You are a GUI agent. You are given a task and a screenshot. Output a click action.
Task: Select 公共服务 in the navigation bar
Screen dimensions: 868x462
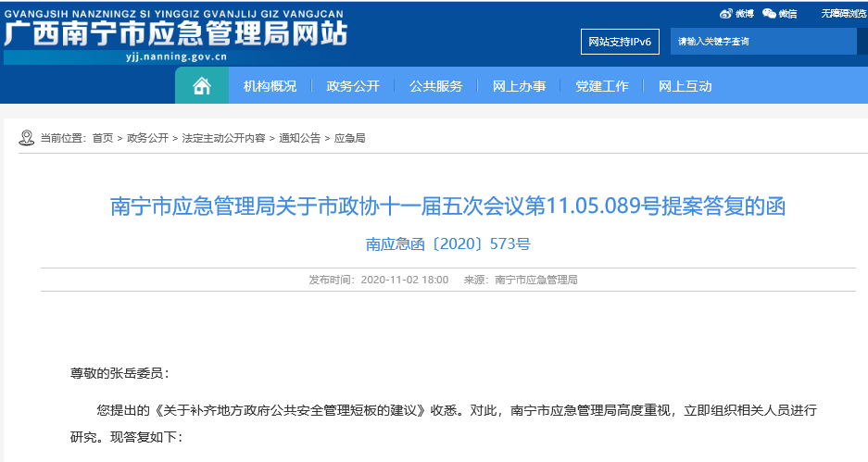[435, 86]
